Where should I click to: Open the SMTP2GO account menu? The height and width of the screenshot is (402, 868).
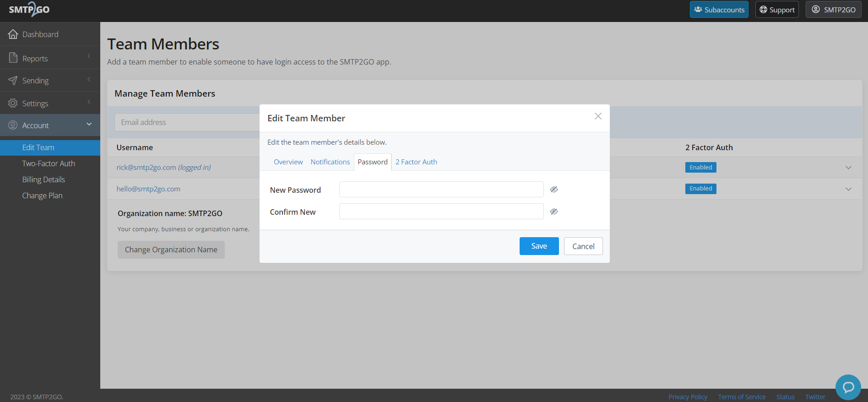[833, 10]
